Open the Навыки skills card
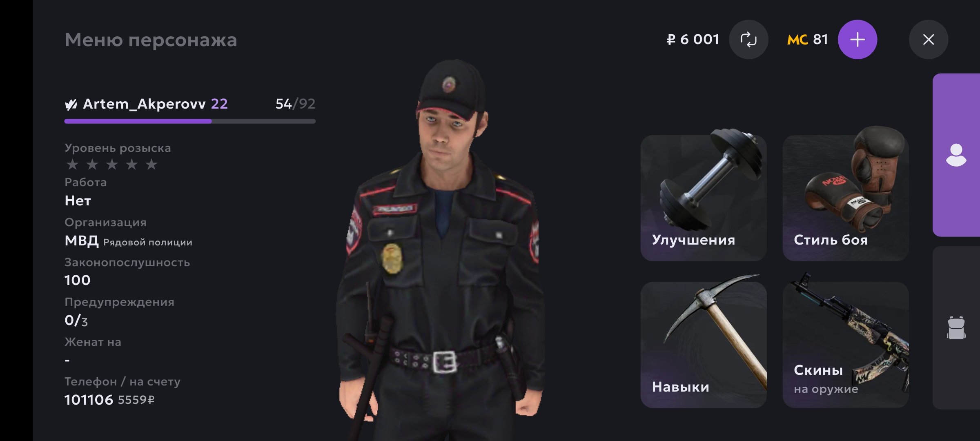 pos(703,345)
